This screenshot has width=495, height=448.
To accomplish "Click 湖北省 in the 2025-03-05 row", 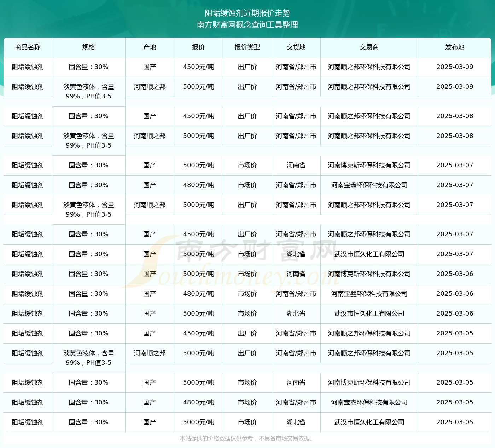I will pyautogui.click(x=296, y=422).
